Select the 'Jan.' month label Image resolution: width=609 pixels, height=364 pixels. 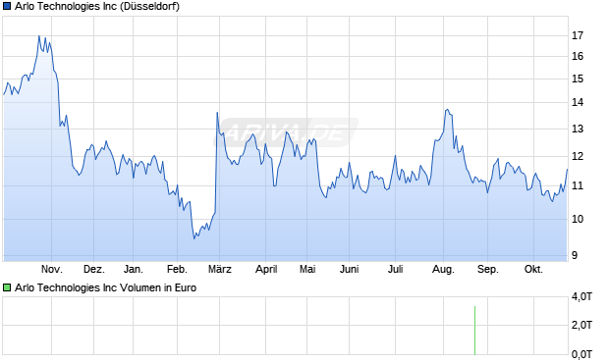pos(134,269)
